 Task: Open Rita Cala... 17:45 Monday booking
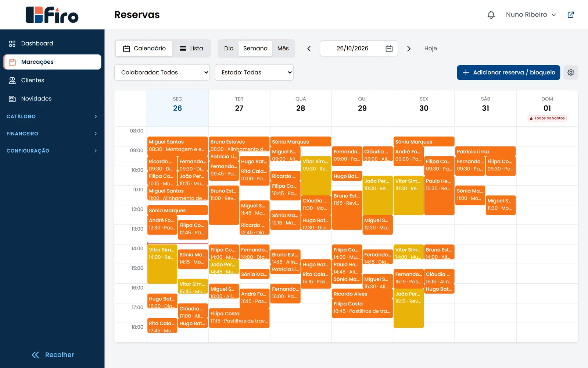click(162, 326)
